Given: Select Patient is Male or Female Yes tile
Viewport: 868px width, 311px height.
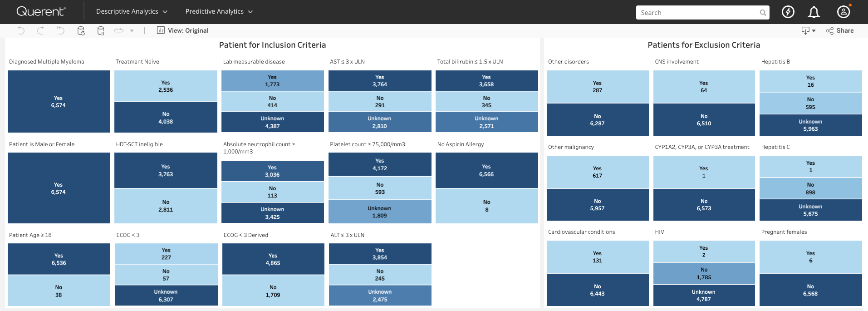Looking at the screenshot, I should pyautogui.click(x=59, y=188).
